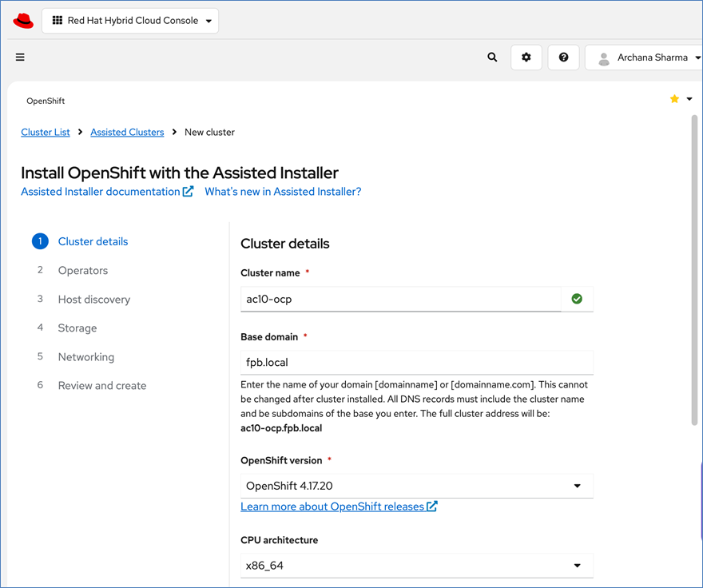Open the search magnifier icon
Screen dimensions: 703x588
pyautogui.click(x=492, y=58)
